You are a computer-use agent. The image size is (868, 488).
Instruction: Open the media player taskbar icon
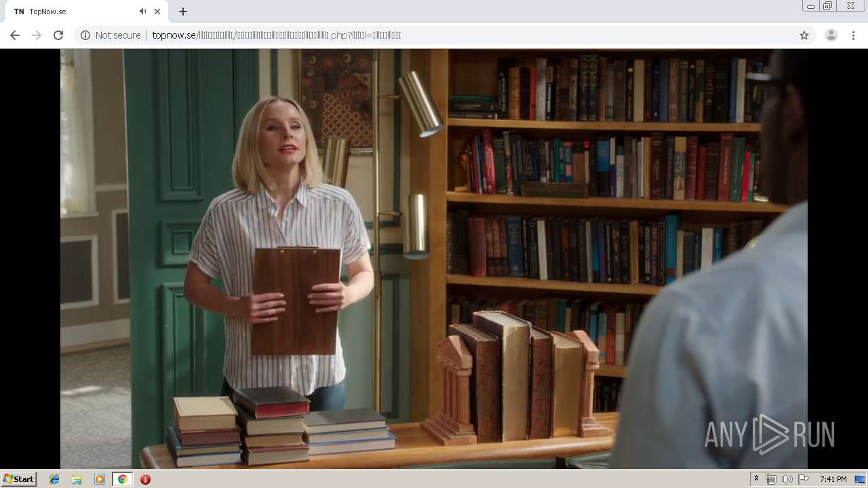pyautogui.click(x=100, y=479)
